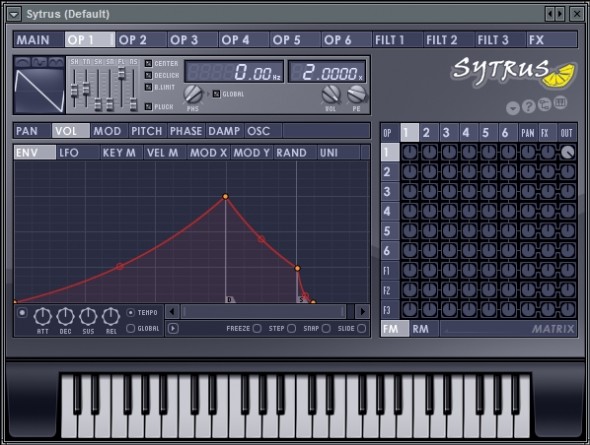Click the left arrow of the envelope scrollbar

pos(172,311)
